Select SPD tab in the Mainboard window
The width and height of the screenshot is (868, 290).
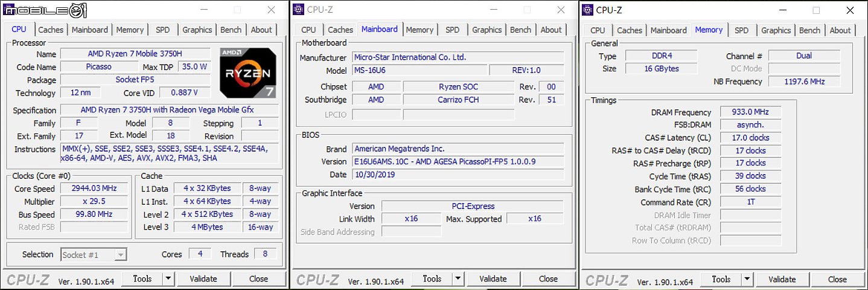[453, 30]
